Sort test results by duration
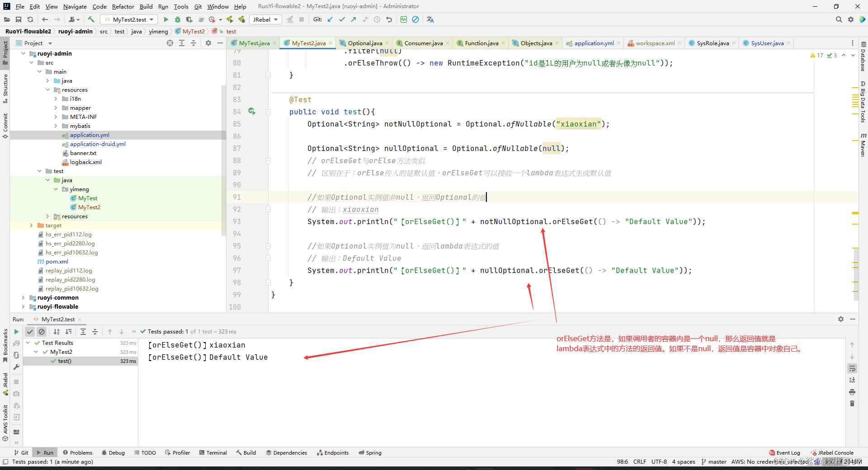The height and width of the screenshot is (470, 868). [69, 332]
